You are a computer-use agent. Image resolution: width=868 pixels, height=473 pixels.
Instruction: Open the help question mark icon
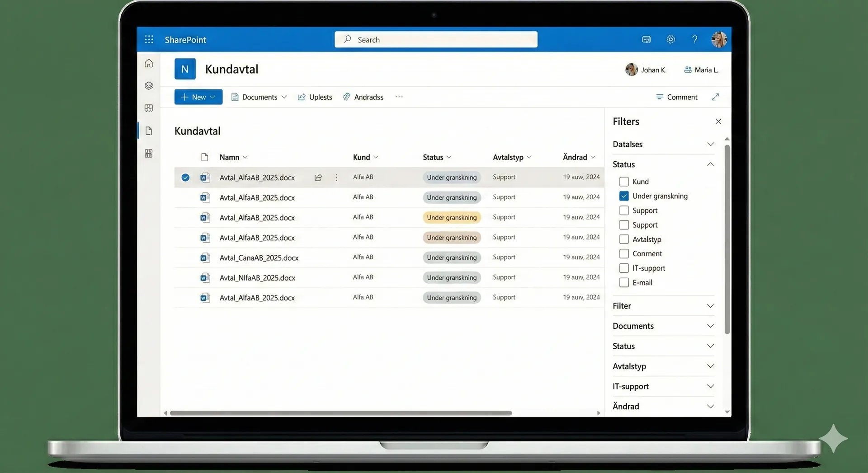click(x=694, y=40)
